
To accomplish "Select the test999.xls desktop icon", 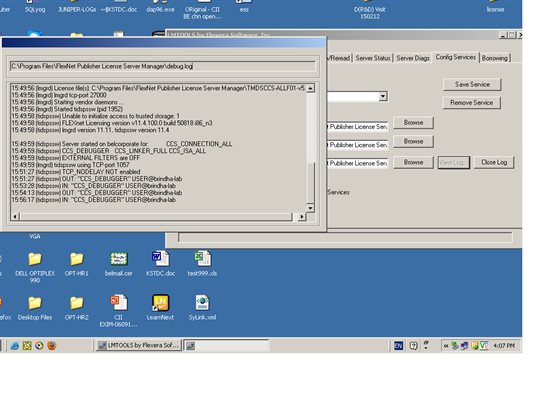I will click(x=202, y=263).
